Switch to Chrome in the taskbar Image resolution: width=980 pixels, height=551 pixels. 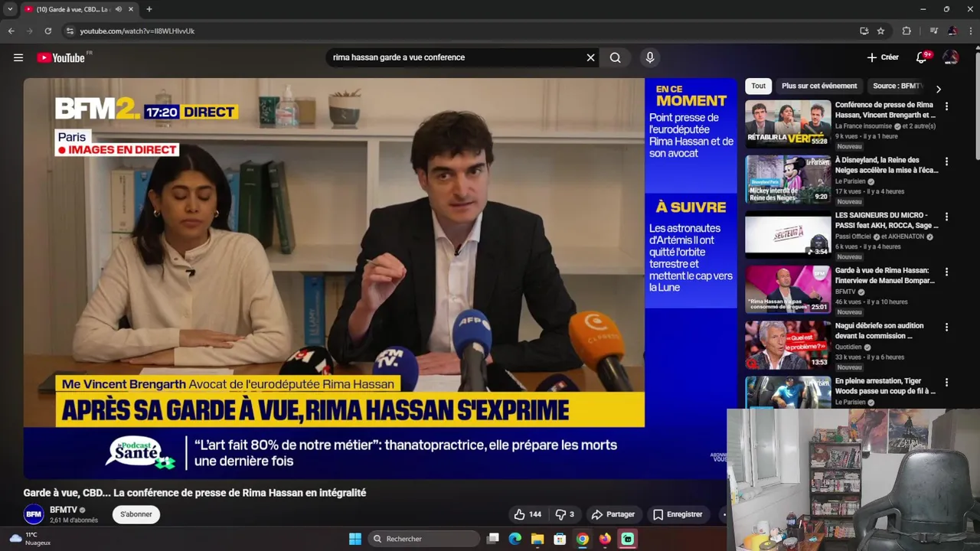coord(583,539)
